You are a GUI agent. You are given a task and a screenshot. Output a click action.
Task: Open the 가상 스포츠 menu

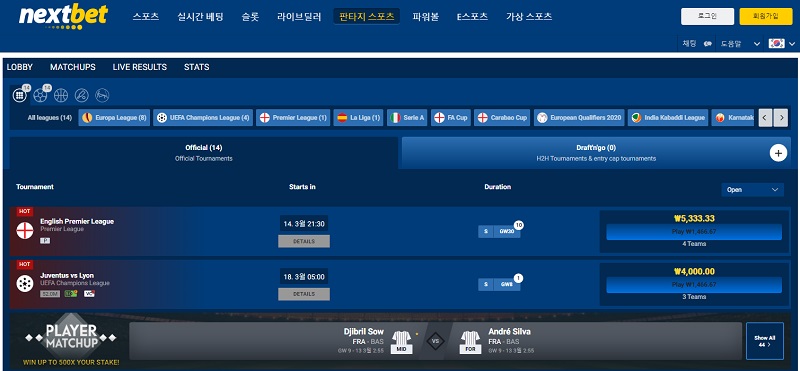[529, 16]
